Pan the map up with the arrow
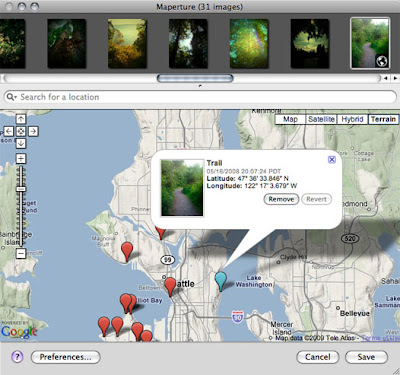400x375 pixels. pyautogui.click(x=21, y=119)
